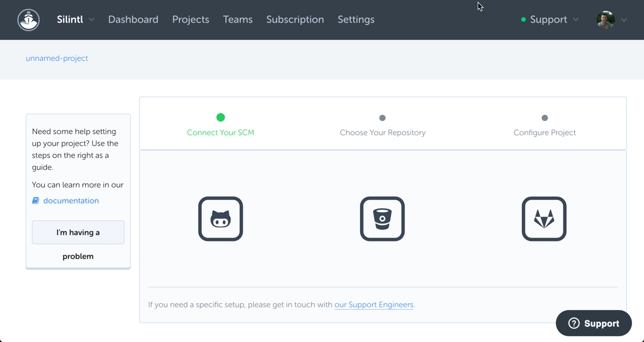Open the Subscription page
Screen dimensions: 644x342
tap(295, 20)
